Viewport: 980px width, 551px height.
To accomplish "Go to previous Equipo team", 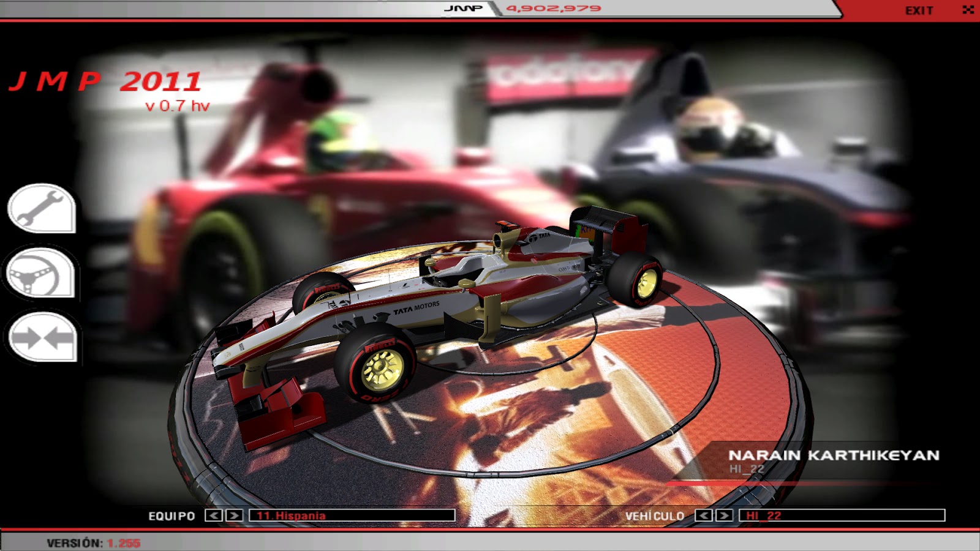I will tap(214, 515).
